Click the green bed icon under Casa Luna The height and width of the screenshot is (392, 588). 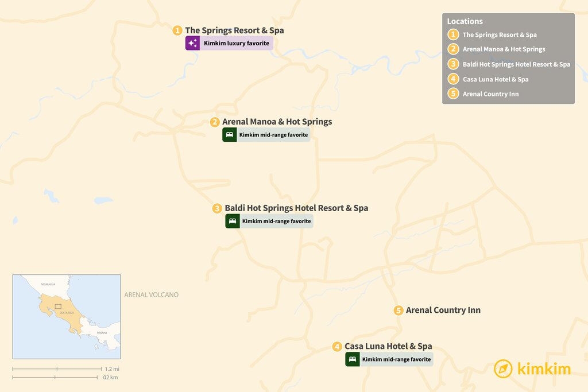tap(353, 359)
